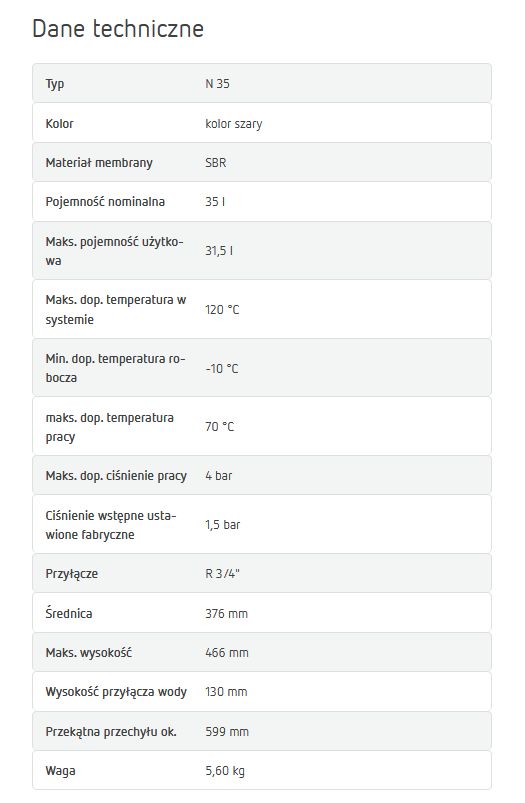Click the 'N 35' type value
This screenshot has width=525, height=803.
[218, 83]
